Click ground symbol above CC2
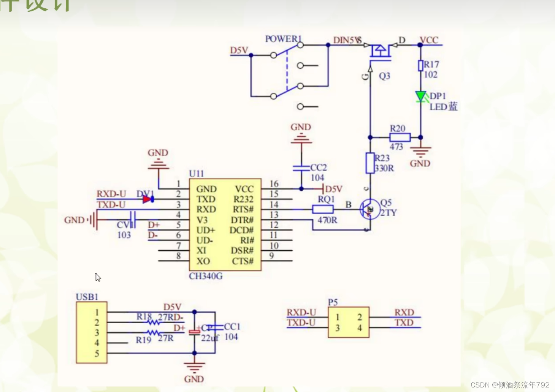The height and width of the screenshot is (392, 555). pyautogui.click(x=301, y=139)
